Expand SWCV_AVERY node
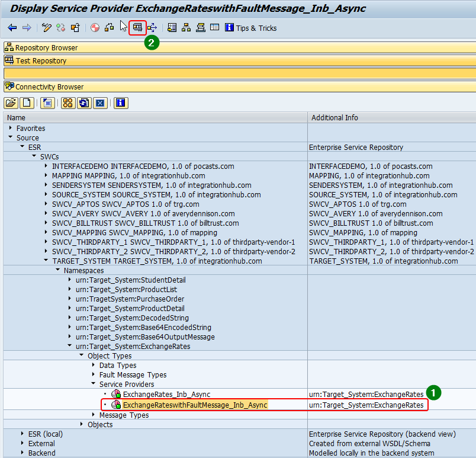 (x=46, y=213)
